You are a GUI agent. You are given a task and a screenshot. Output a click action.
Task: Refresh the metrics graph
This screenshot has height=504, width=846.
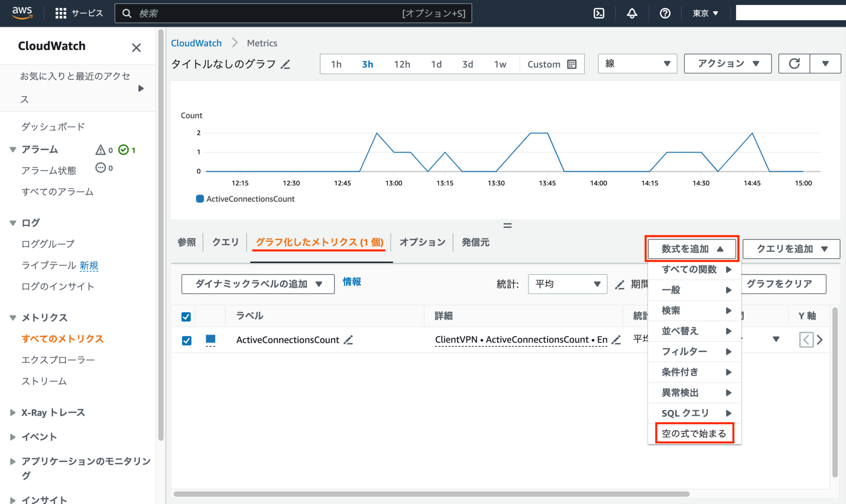[x=794, y=63]
